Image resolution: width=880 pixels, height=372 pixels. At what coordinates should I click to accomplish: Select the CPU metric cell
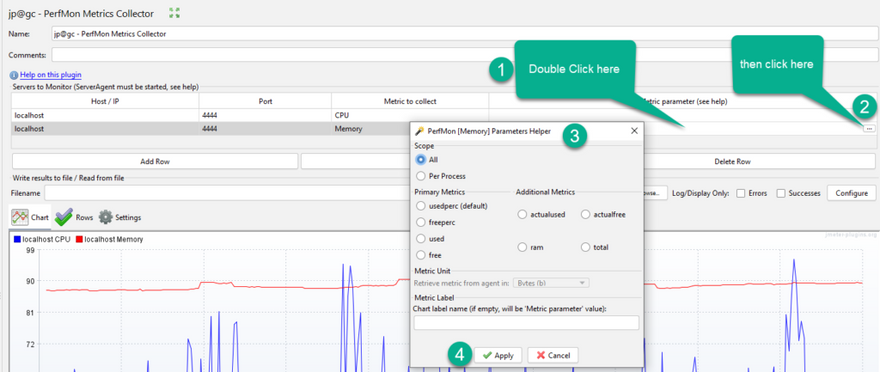[x=410, y=115]
